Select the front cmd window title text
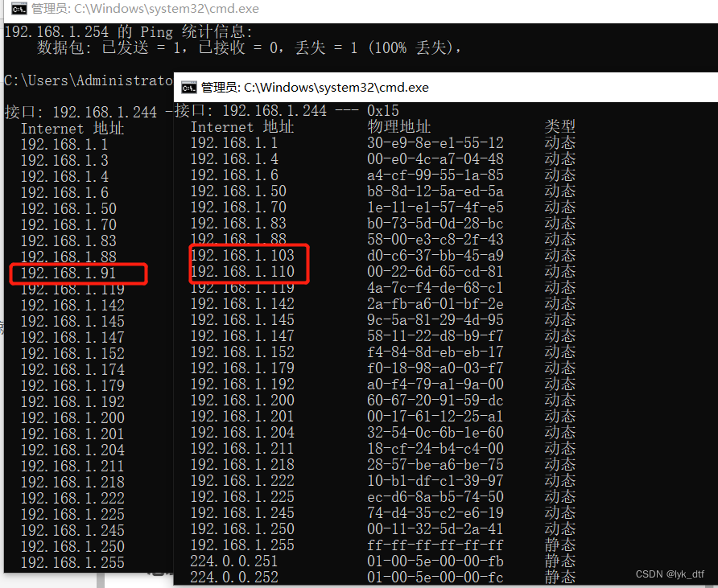This screenshot has width=718, height=588. [315, 88]
